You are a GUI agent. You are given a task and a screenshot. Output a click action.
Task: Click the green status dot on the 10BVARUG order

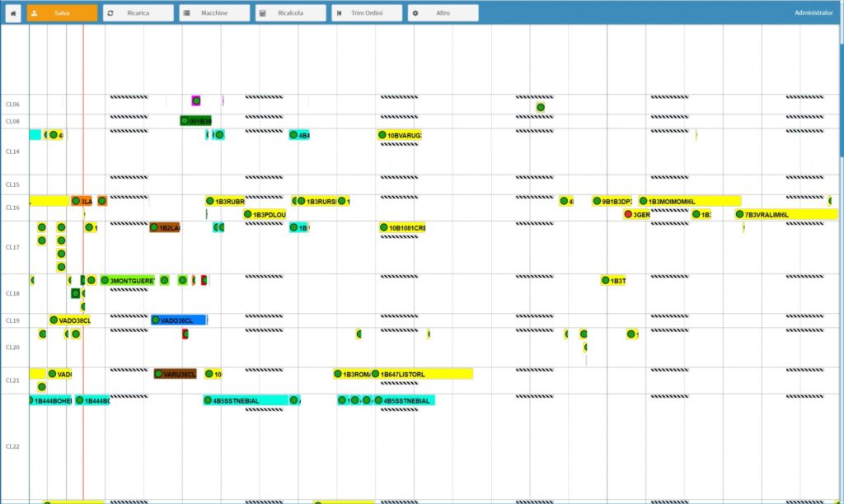point(382,135)
